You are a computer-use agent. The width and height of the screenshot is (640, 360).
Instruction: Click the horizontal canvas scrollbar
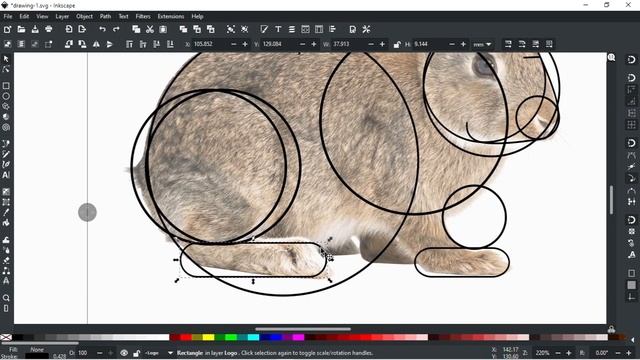[303, 329]
